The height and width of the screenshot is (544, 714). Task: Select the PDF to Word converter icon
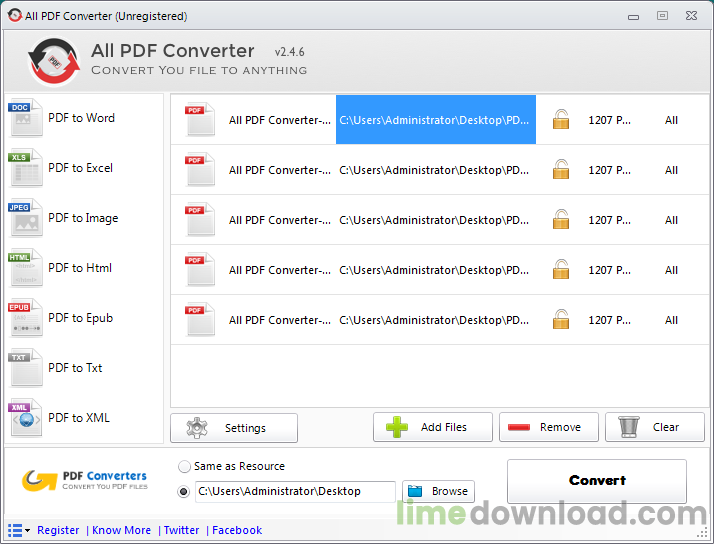26,117
